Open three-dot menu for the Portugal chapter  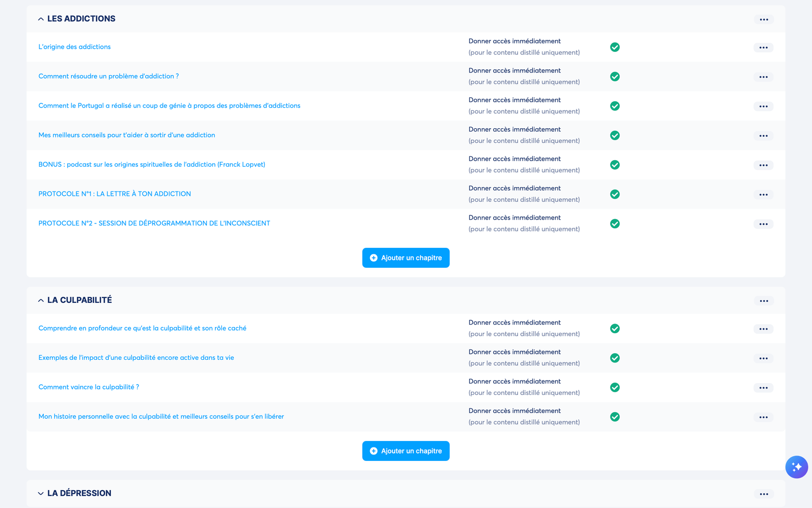(x=763, y=107)
